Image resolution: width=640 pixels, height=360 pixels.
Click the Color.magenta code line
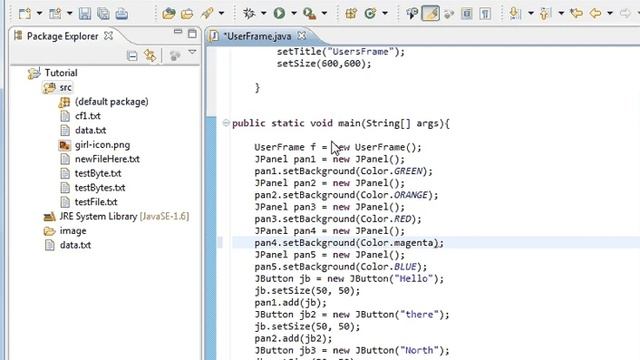[349, 243]
